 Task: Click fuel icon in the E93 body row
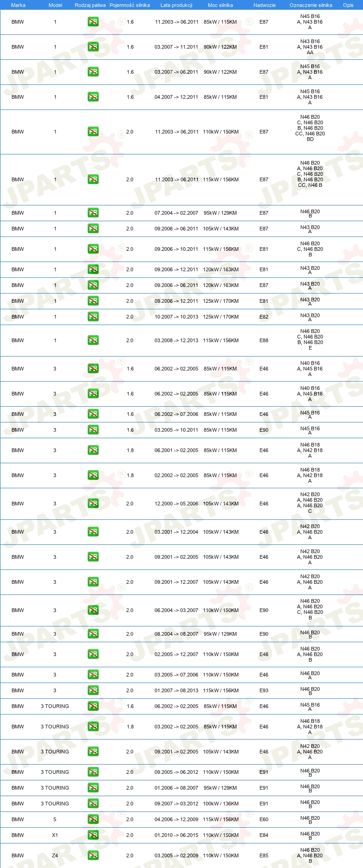click(x=93, y=690)
